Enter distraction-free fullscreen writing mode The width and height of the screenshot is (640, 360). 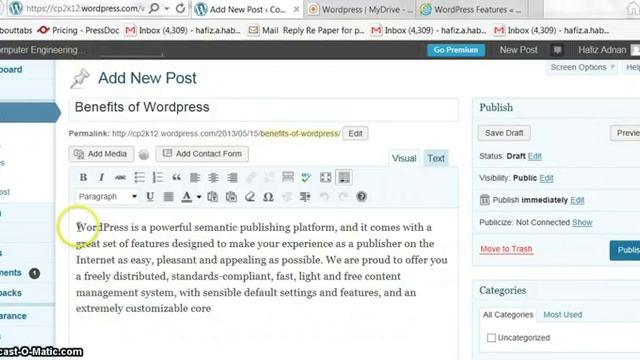[325, 177]
